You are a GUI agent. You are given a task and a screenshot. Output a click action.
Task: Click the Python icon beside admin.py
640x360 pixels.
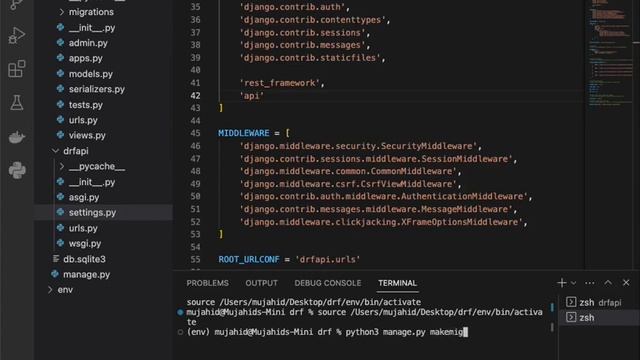(60, 42)
